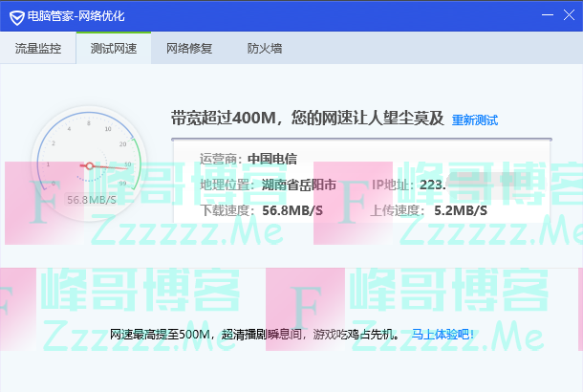This screenshot has height=392, width=583.
Task: Switch to the 流量监控 tab
Action: tap(38, 49)
